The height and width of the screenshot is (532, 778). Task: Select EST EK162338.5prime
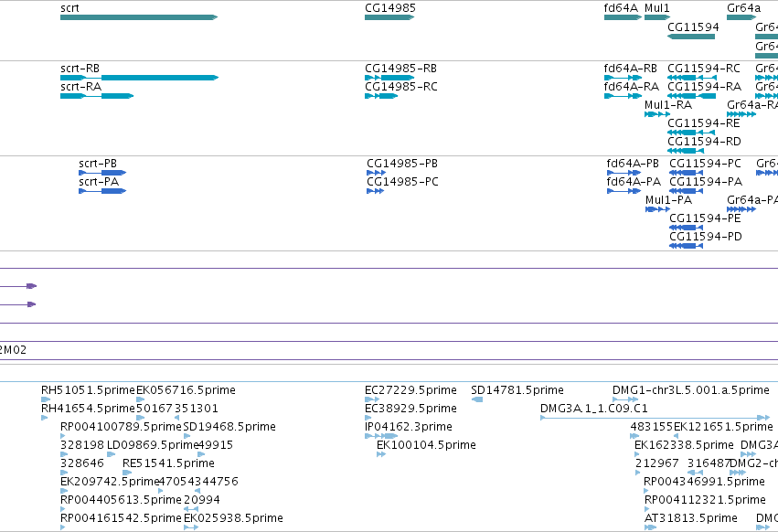tap(637, 454)
